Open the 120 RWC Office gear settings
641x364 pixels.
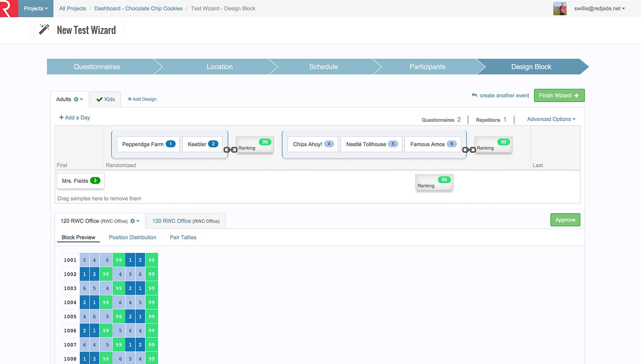click(x=135, y=221)
